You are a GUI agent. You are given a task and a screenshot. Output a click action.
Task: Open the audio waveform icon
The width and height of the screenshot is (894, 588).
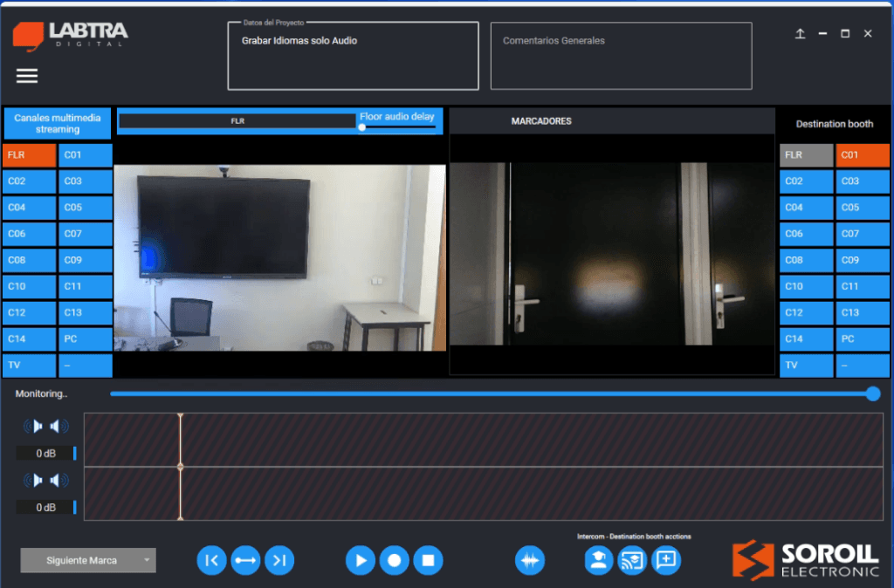point(530,560)
